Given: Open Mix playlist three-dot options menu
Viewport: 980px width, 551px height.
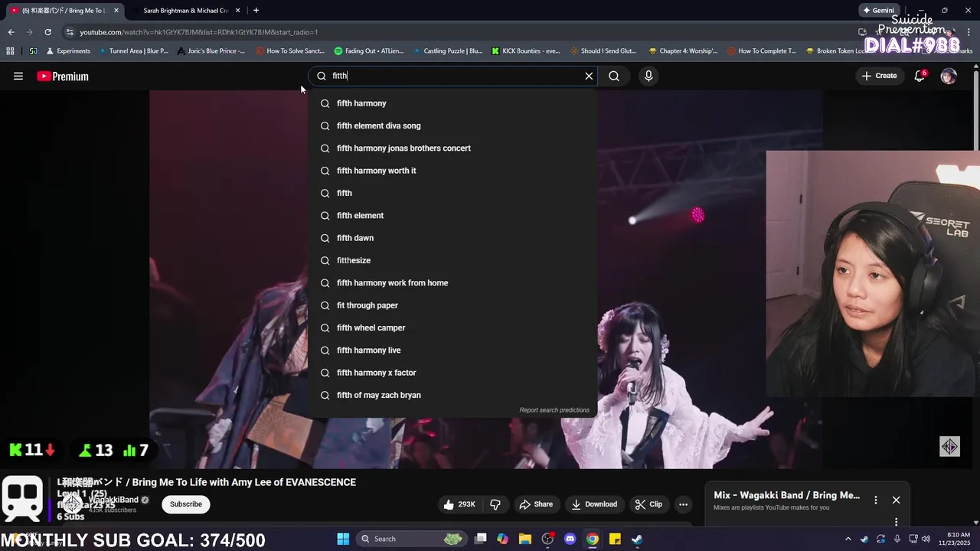Looking at the screenshot, I should click(876, 500).
